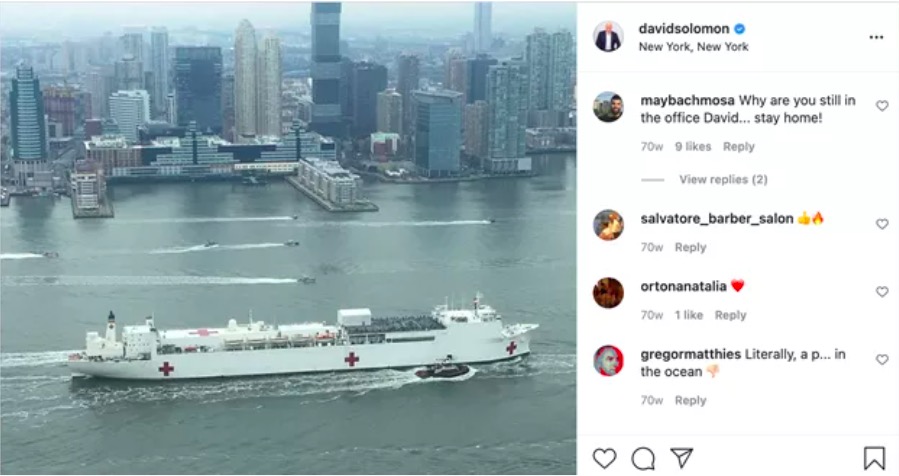Reply to the maybachmosa comment

(x=738, y=147)
